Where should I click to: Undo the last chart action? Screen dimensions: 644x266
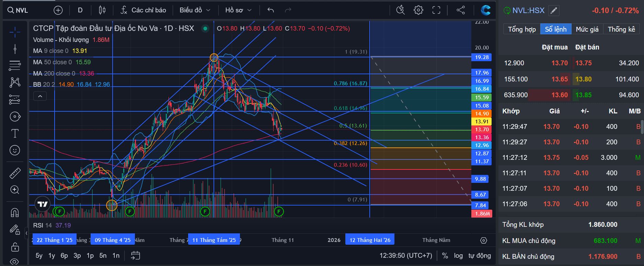pos(271,10)
